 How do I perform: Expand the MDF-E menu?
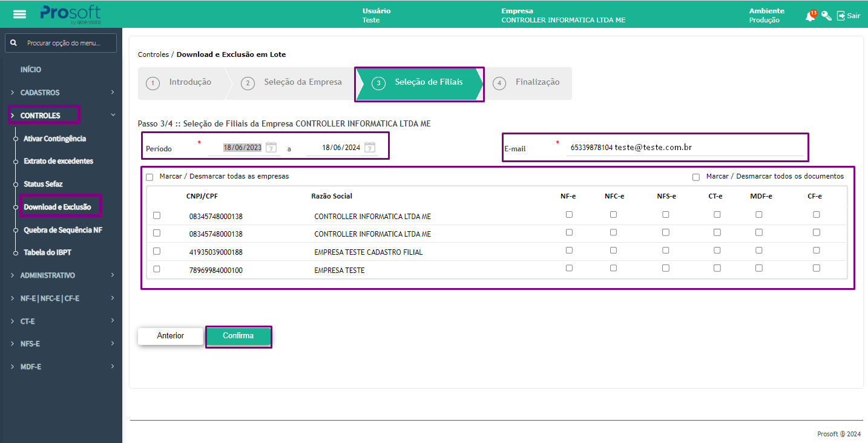pyautogui.click(x=61, y=367)
